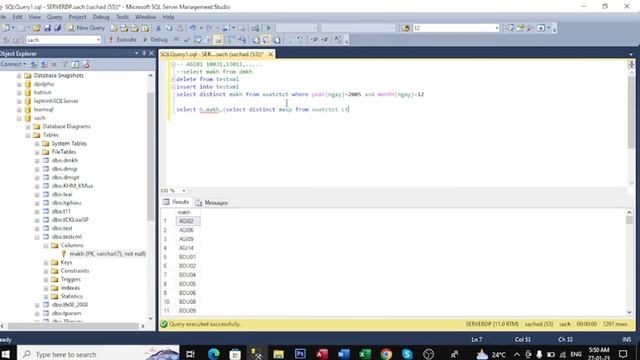Click the New Query toolbar button
640x360 pixels.
pyautogui.click(x=86, y=28)
